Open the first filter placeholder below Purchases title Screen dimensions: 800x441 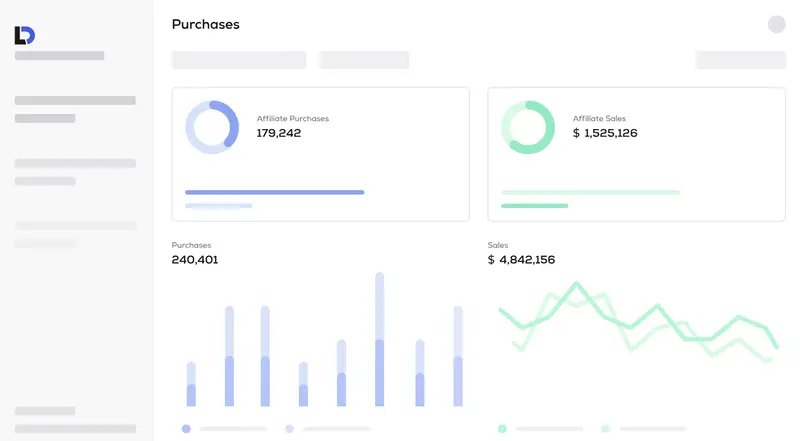tap(239, 60)
